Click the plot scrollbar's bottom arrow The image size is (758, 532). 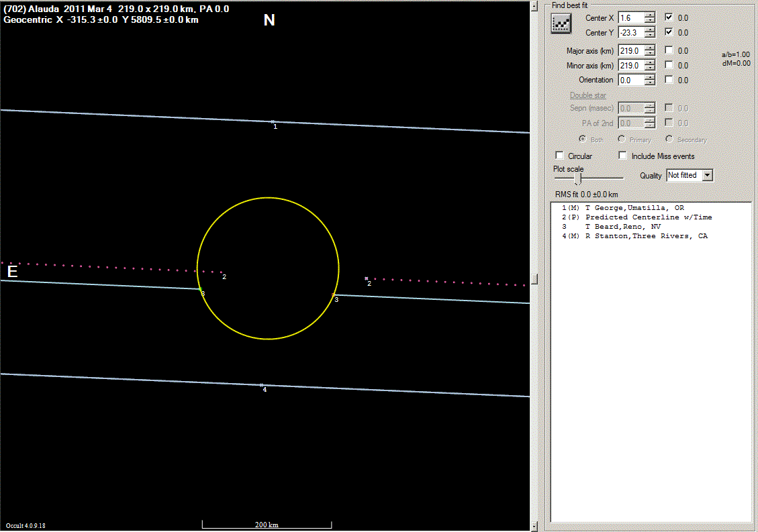point(534,526)
